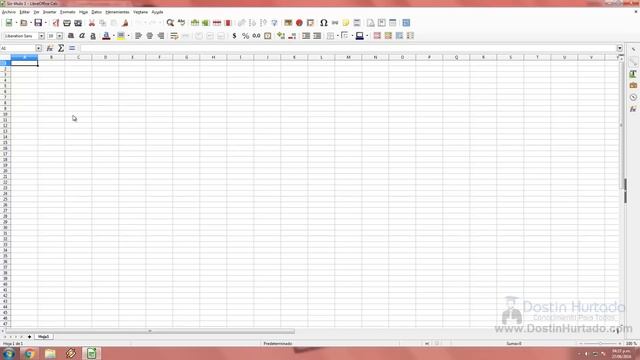Insert chart red circle icon
Viewport: 640px width, 360px height.
[299, 23]
